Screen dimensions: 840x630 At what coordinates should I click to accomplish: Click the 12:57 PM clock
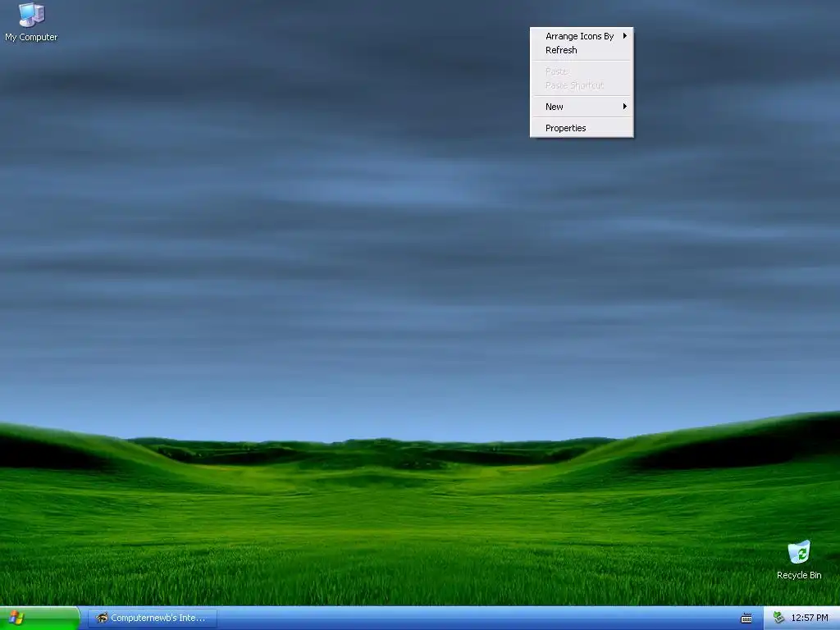pyautogui.click(x=810, y=619)
